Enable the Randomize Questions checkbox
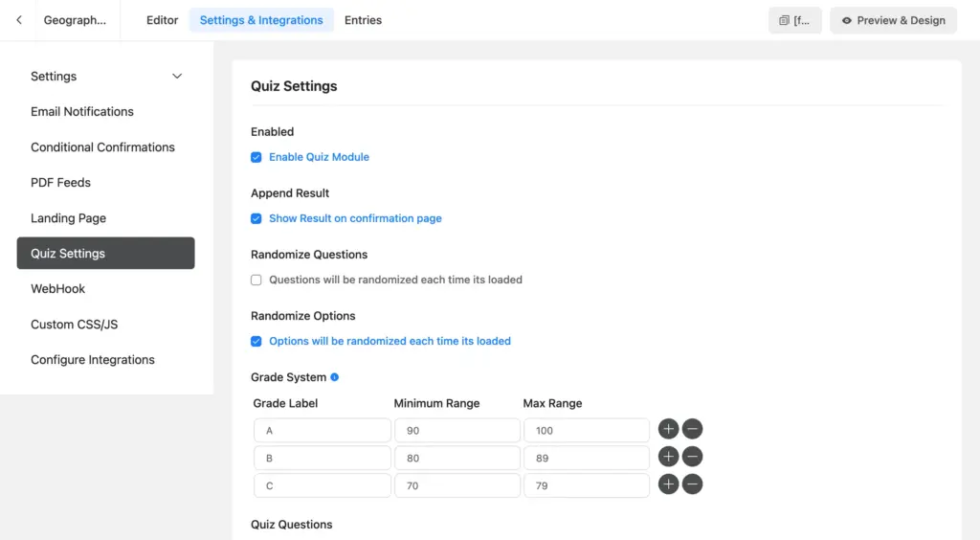980x540 pixels. pos(256,280)
